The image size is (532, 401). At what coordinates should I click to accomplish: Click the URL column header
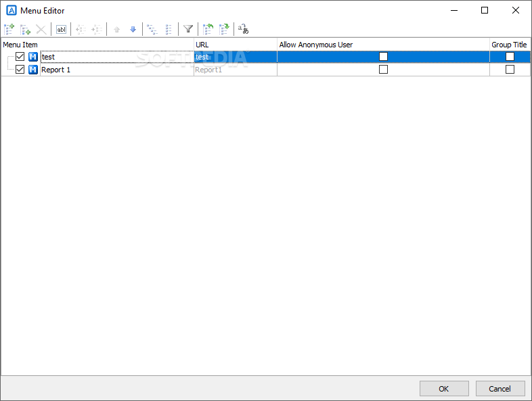point(236,45)
